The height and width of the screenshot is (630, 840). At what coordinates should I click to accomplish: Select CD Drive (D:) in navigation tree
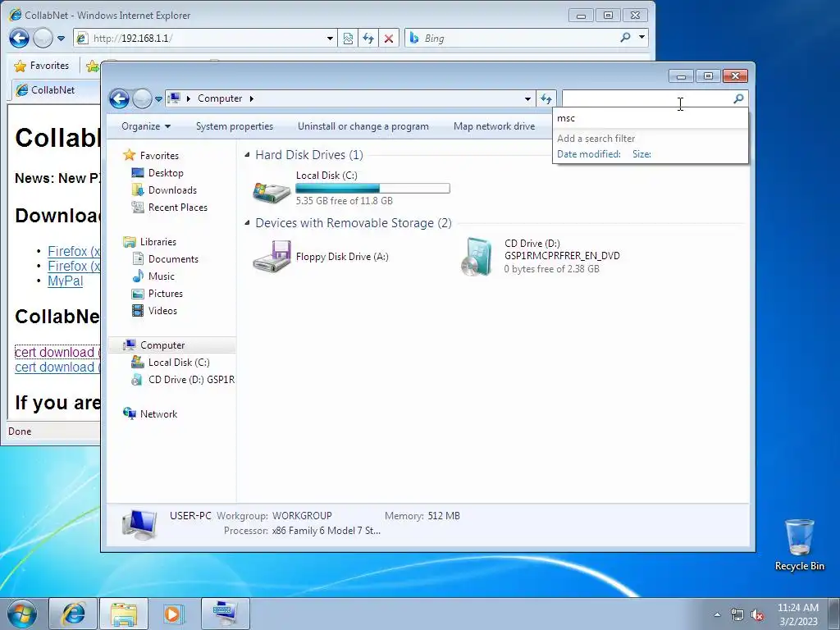(x=190, y=380)
